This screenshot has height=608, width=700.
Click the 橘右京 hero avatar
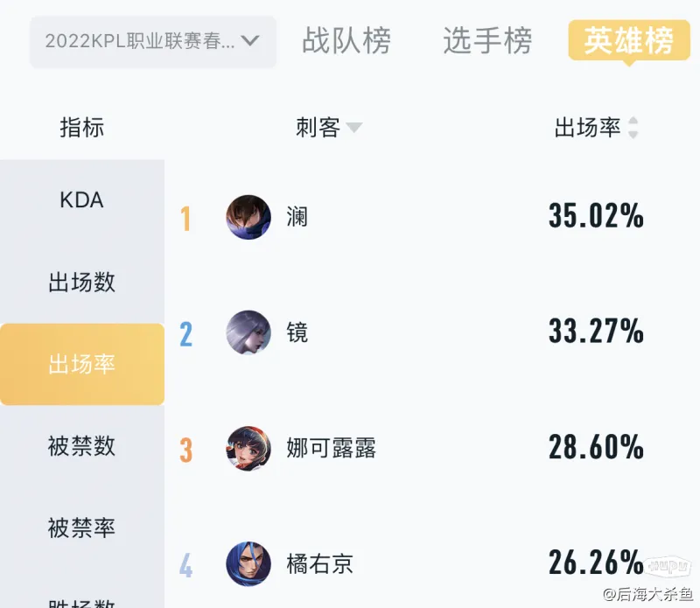(248, 563)
